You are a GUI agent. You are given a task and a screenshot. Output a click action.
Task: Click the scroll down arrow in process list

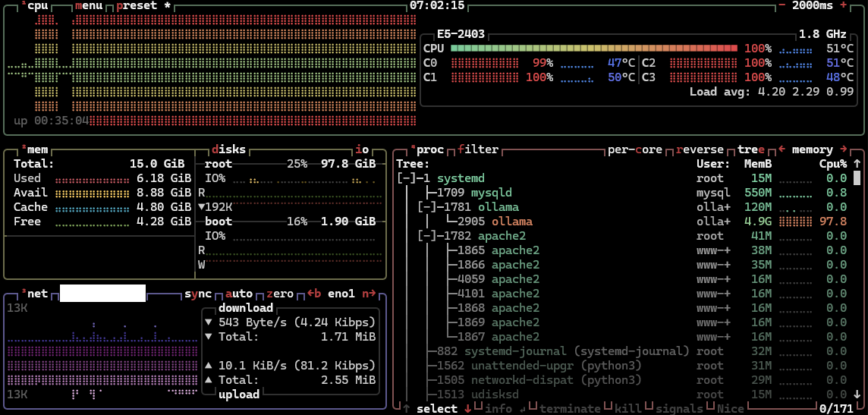pos(857,394)
